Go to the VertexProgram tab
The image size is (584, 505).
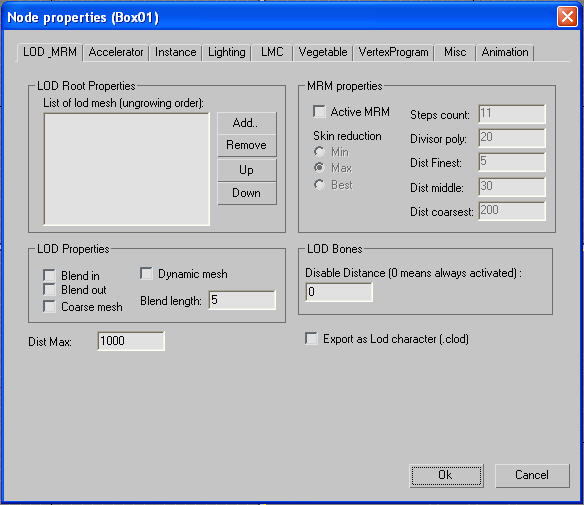[x=393, y=52]
